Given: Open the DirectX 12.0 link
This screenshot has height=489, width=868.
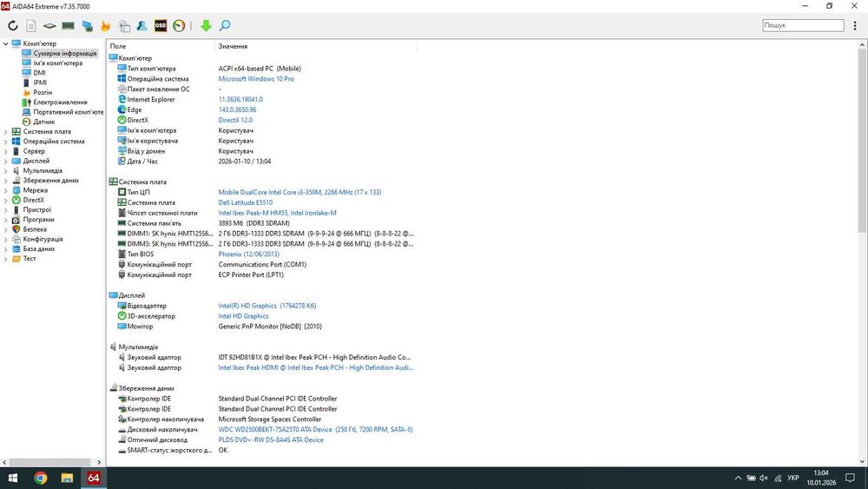Looking at the screenshot, I should [x=235, y=120].
